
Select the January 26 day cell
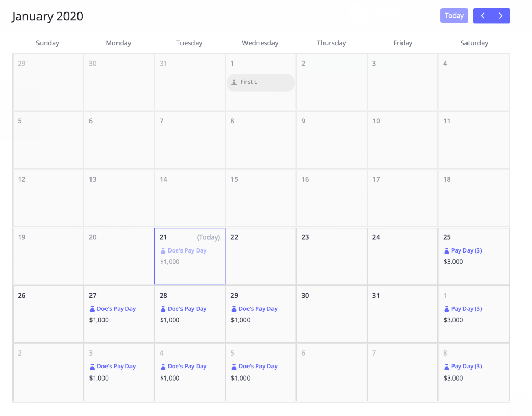point(48,314)
